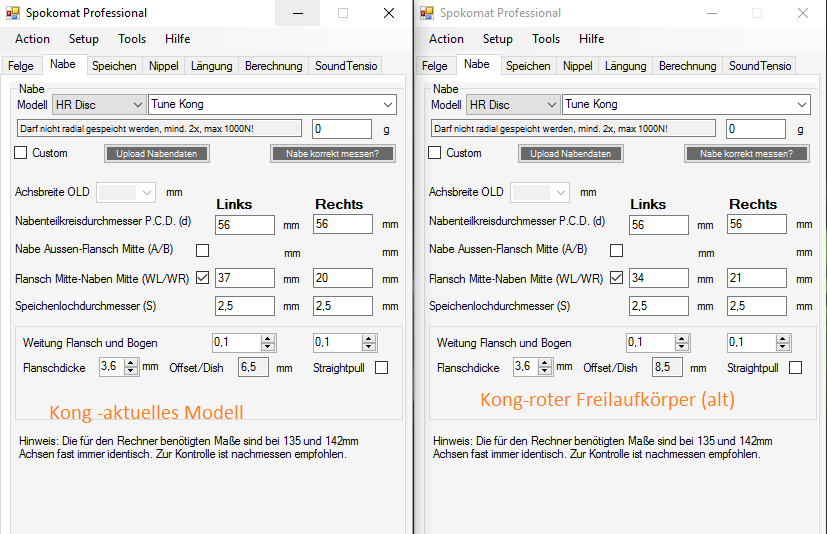Open HR Disc model dropdown in right window

click(x=513, y=104)
